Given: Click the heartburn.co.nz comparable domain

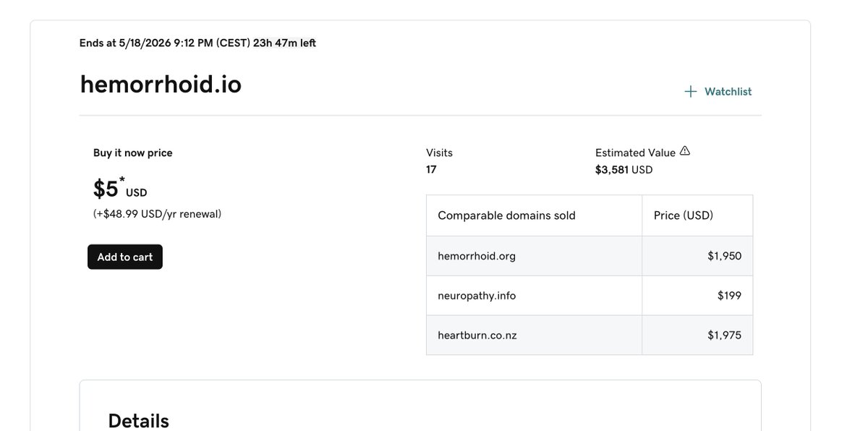Looking at the screenshot, I should [x=477, y=335].
